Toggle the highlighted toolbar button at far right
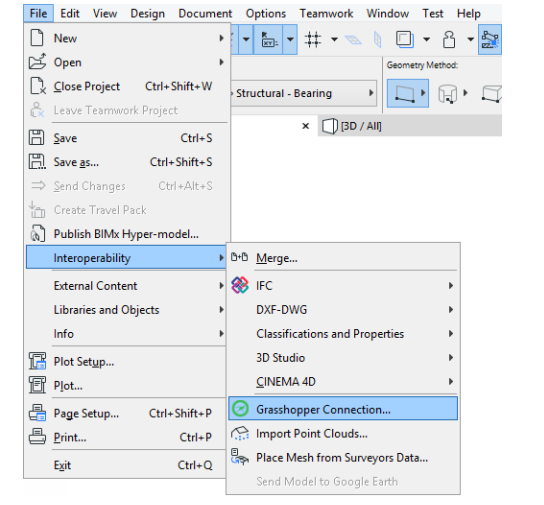 [x=490, y=40]
